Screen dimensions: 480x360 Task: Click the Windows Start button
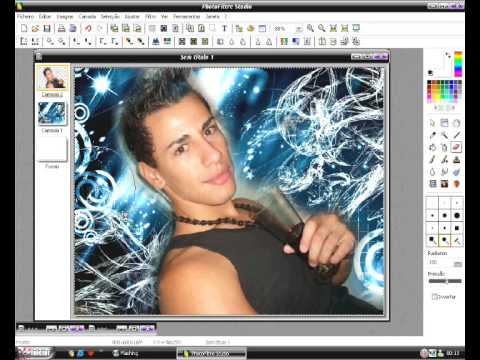[34, 352]
